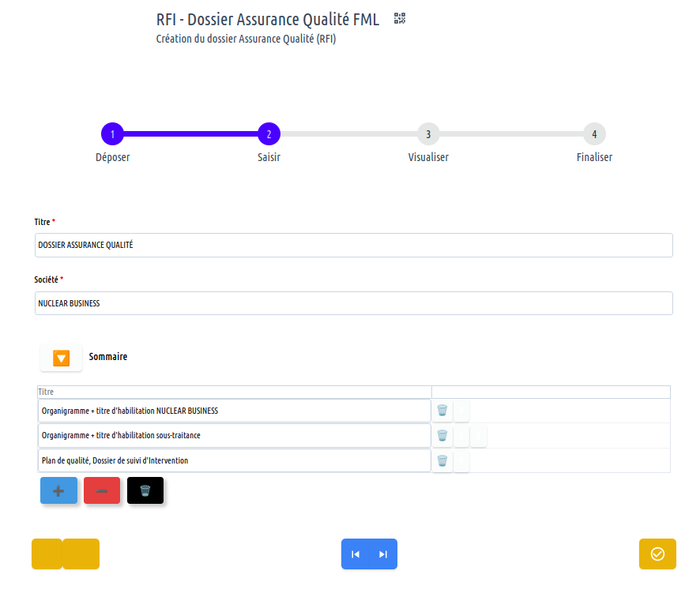Viewport: 700px width, 597px height.
Task: Add a row with the blue plus button
Action: coord(58,491)
